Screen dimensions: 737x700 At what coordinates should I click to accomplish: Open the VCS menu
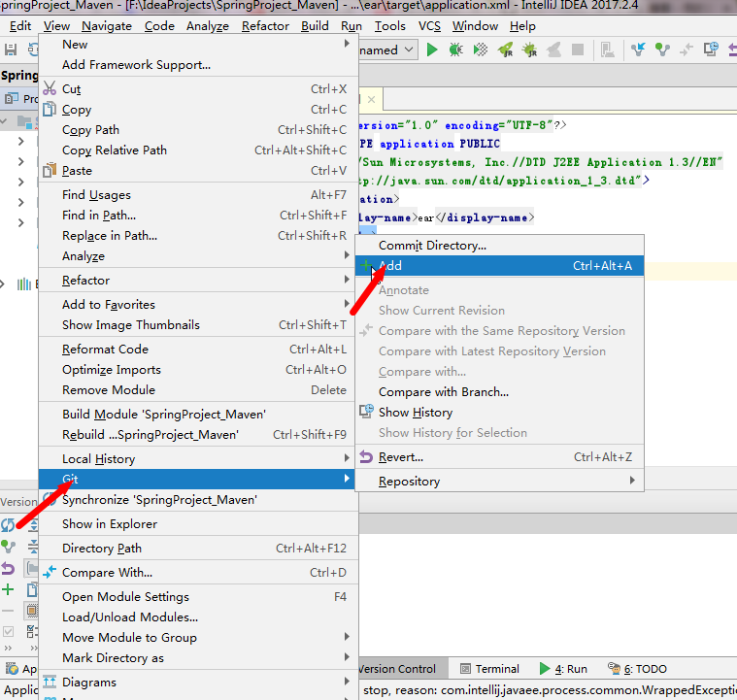pyautogui.click(x=429, y=26)
